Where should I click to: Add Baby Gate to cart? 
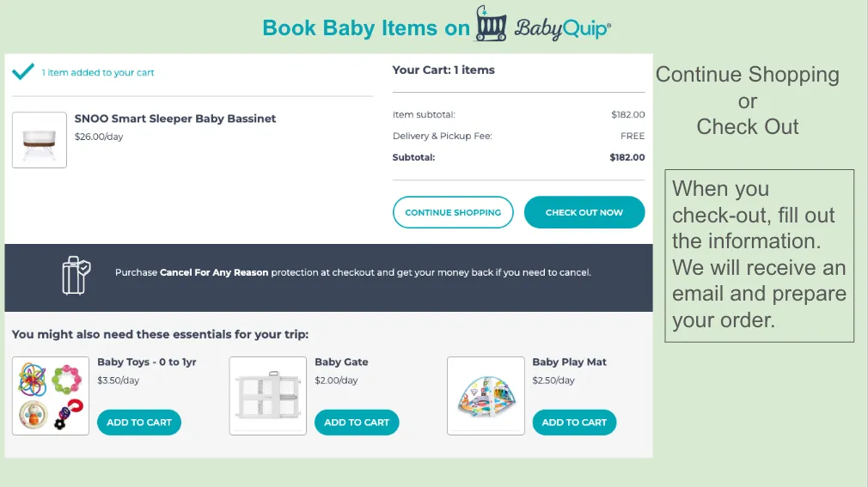click(x=357, y=423)
